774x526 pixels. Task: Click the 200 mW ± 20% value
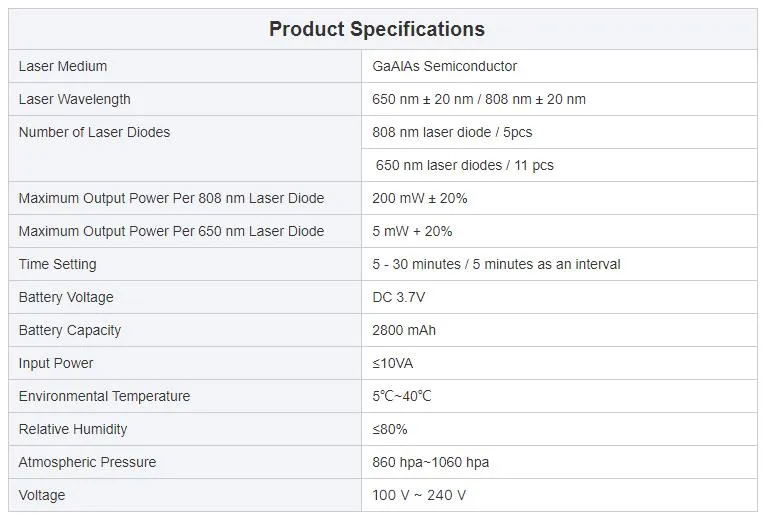[x=419, y=198]
